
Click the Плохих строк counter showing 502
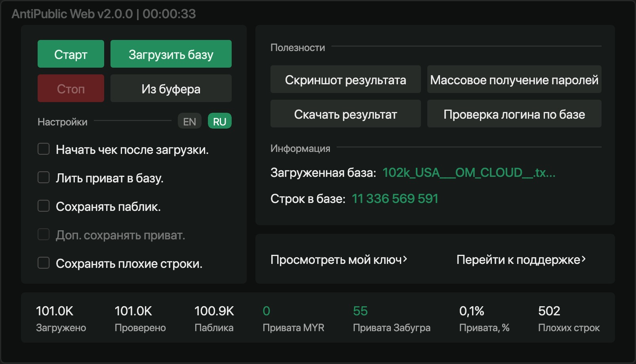pyautogui.click(x=549, y=311)
